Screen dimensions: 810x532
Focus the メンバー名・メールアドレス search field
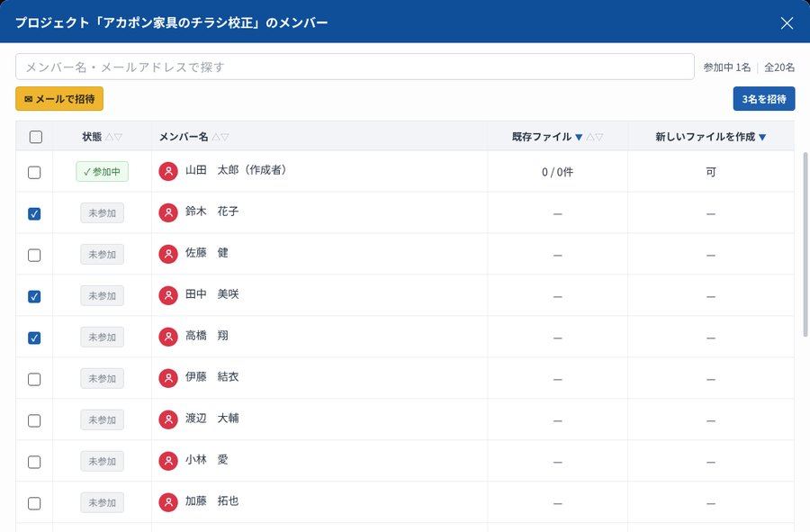(x=355, y=67)
